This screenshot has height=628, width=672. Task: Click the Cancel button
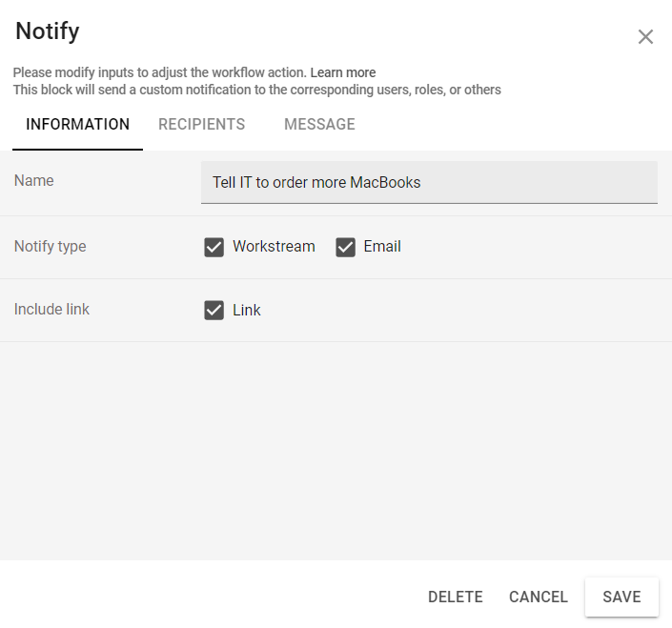click(539, 598)
